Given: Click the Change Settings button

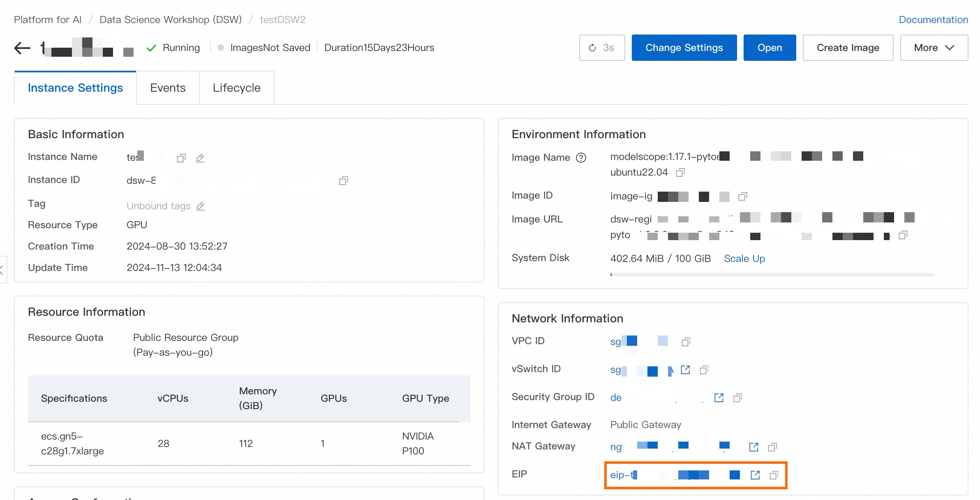Looking at the screenshot, I should tap(684, 48).
